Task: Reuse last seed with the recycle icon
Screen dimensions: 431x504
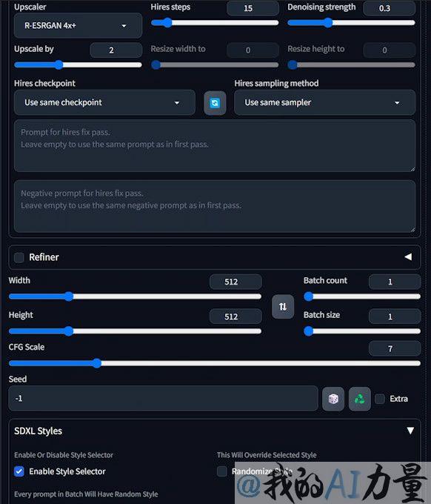Action: pyautogui.click(x=360, y=399)
